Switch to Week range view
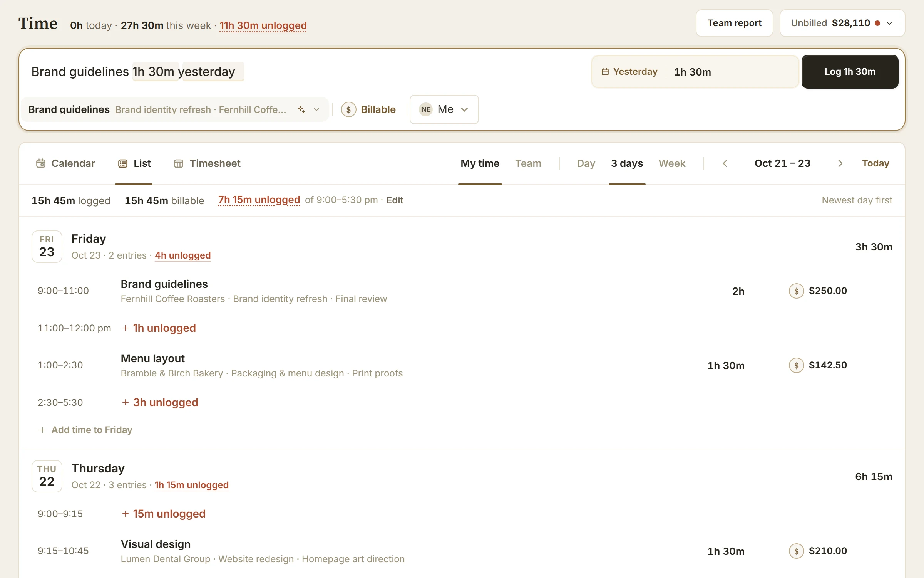The height and width of the screenshot is (578, 924). pyautogui.click(x=672, y=163)
